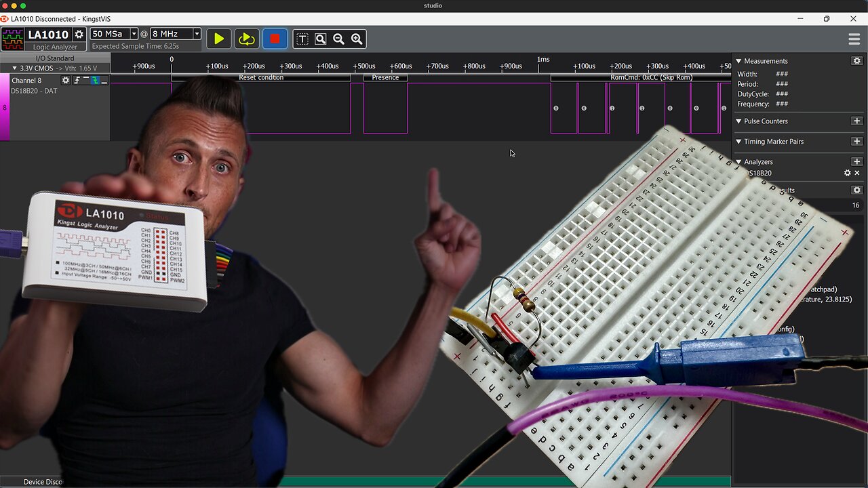Viewport: 868px width, 488px height.
Task: Click the LA1010 device name label
Action: point(48,35)
